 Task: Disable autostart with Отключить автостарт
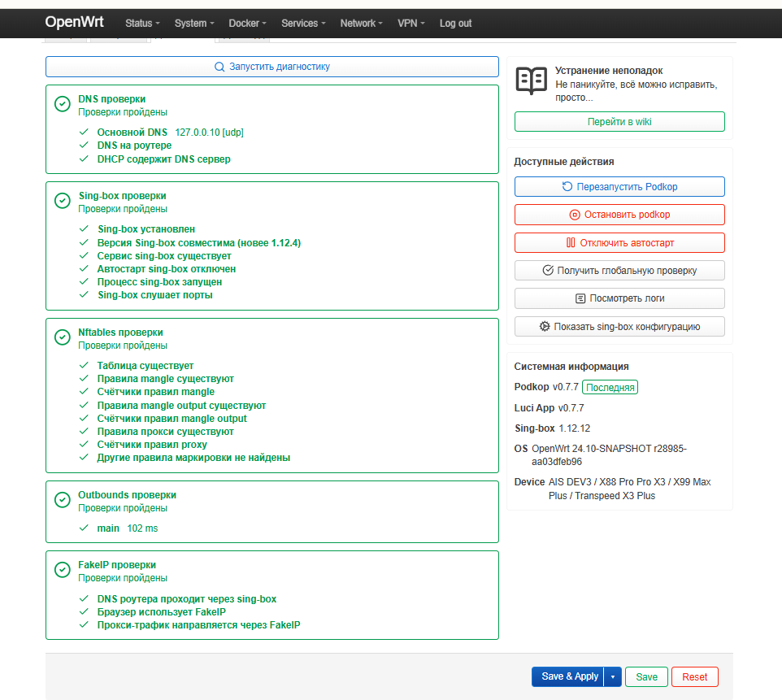click(x=619, y=243)
